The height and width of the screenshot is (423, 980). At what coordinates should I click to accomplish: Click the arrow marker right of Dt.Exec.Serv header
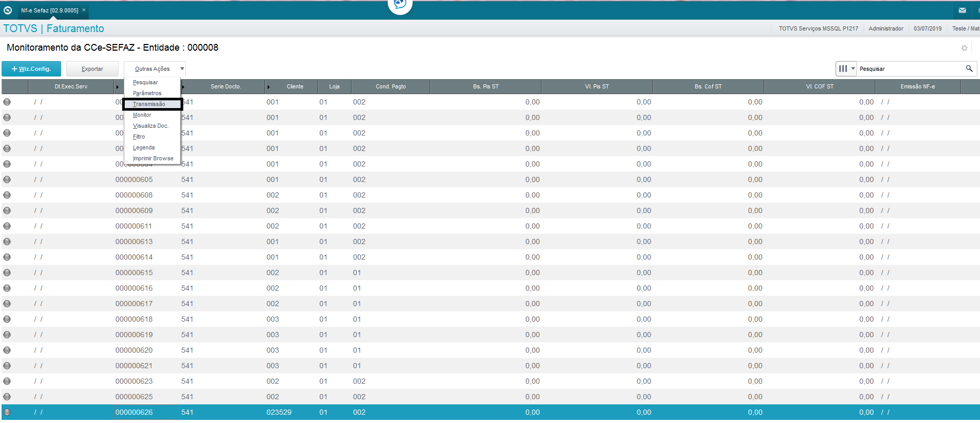[x=118, y=86]
